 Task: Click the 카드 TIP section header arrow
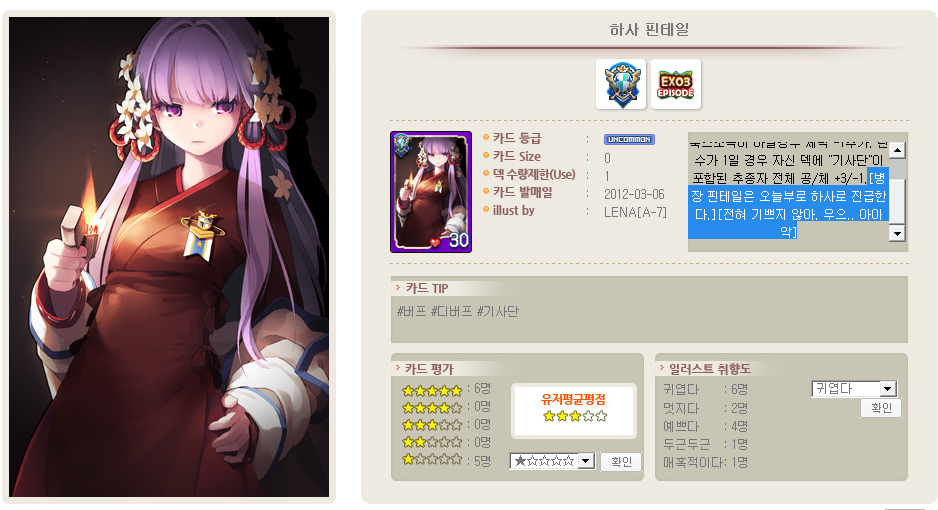pos(398,288)
